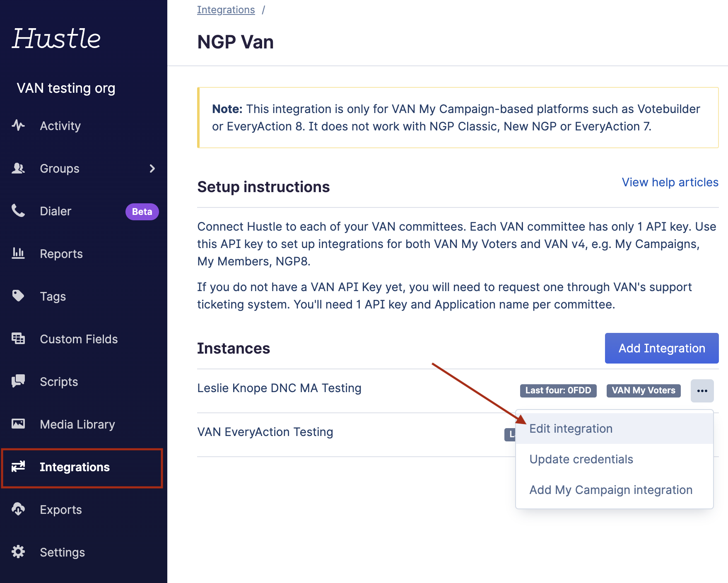This screenshot has width=728, height=583.
Task: Toggle the three-dot menu for Leslie Knope
Action: 702,391
